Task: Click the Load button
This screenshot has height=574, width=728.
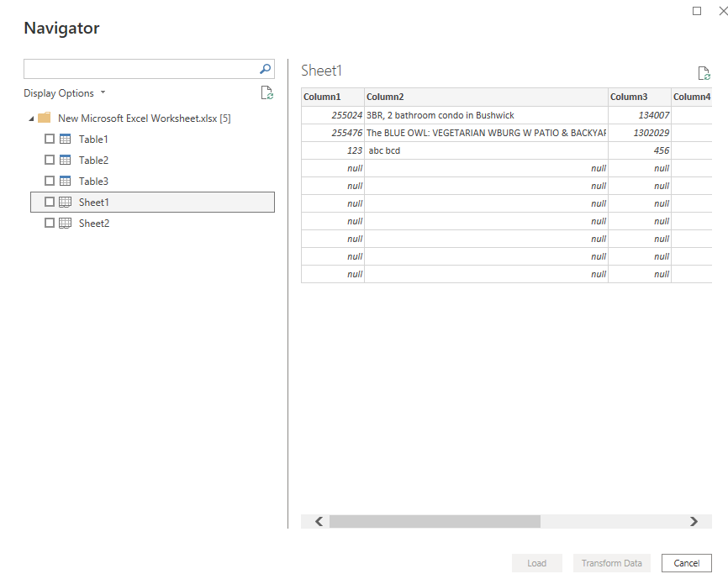Action: click(x=536, y=563)
